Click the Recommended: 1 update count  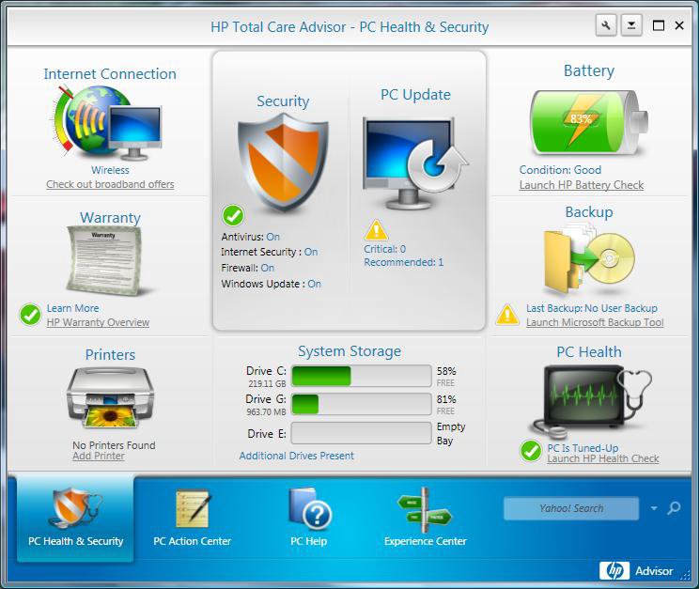tap(404, 262)
